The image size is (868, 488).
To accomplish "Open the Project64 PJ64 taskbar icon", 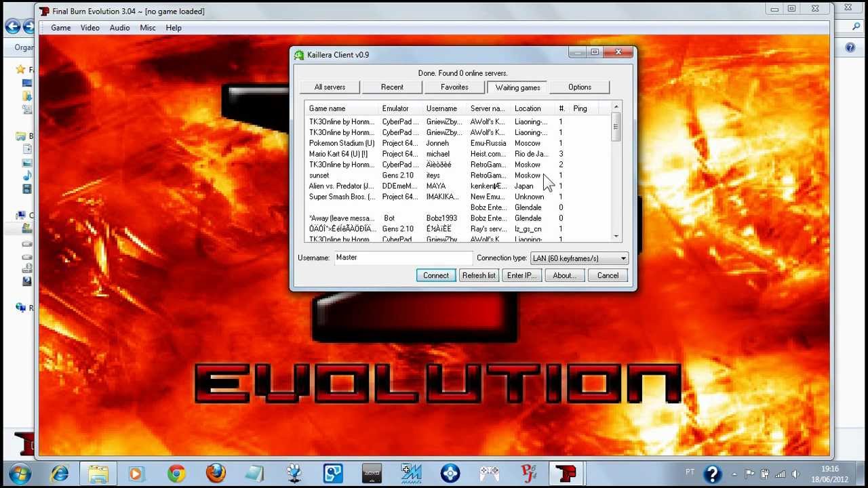I will point(528,473).
